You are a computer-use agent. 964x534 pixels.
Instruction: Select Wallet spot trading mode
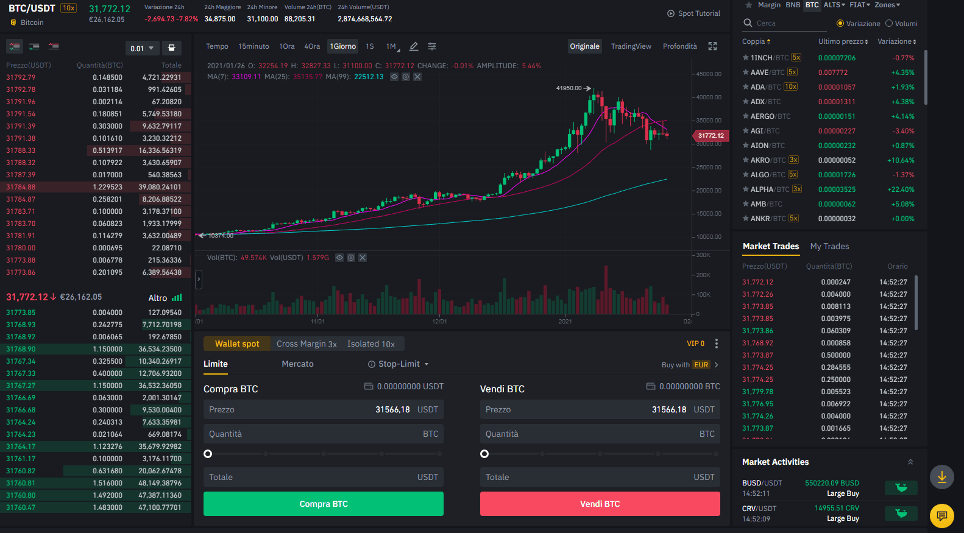tap(237, 344)
